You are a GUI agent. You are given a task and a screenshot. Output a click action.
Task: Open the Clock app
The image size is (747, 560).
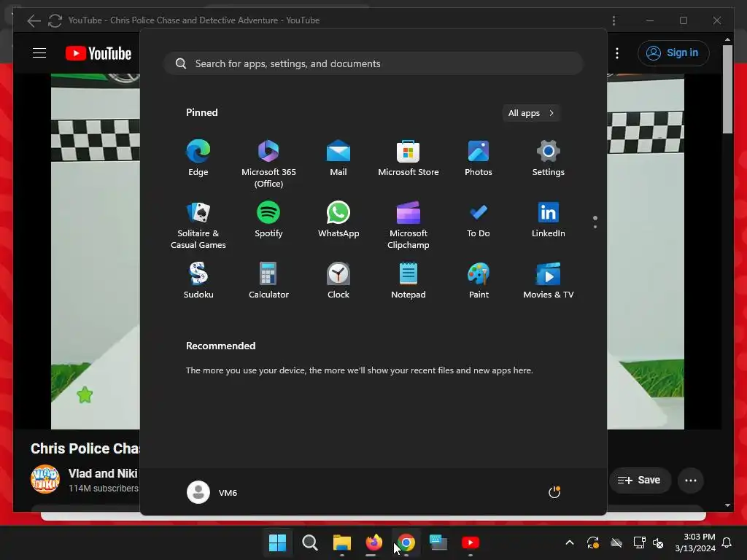tap(338, 281)
